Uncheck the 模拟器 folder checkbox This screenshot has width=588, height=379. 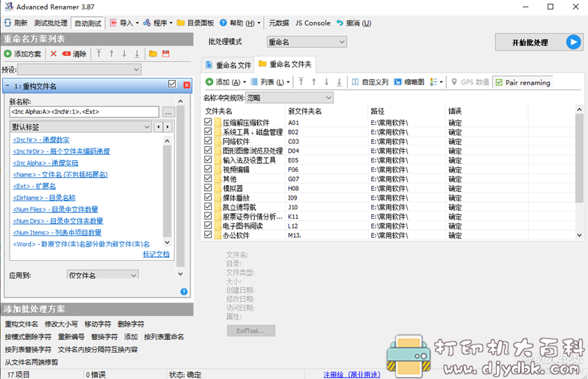tap(208, 187)
